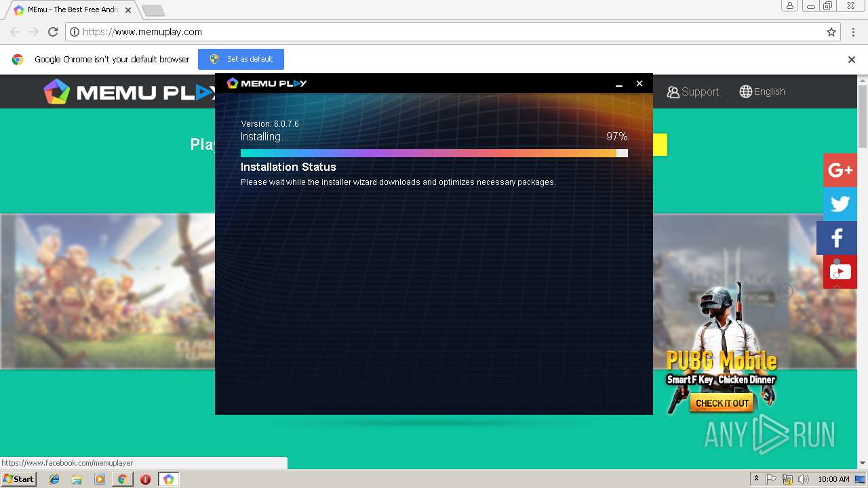
Task: Open the Twitter share icon
Action: [840, 204]
